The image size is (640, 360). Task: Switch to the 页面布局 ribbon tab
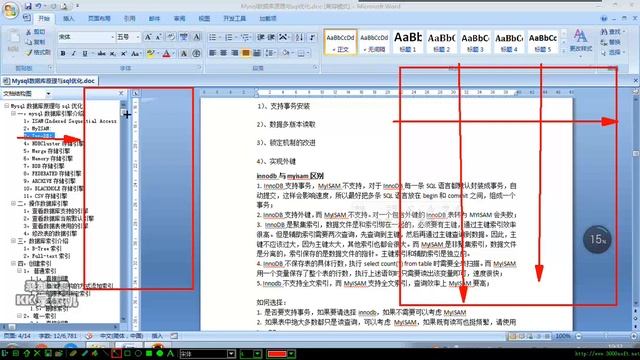tap(99, 19)
